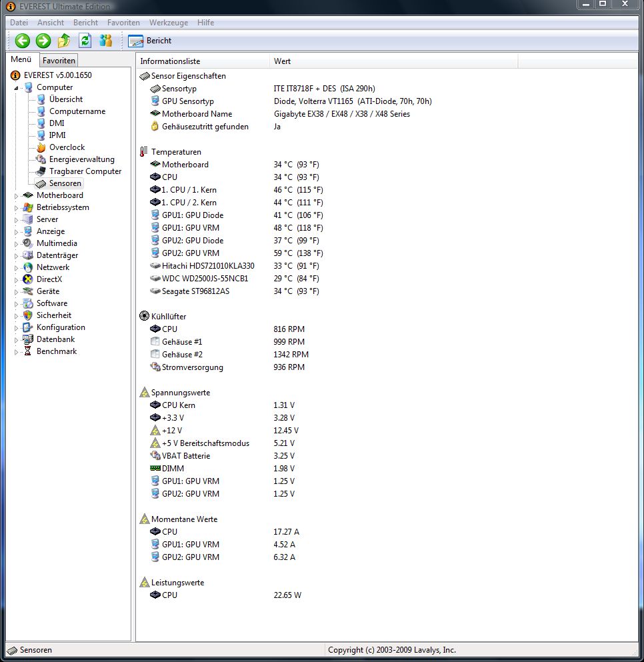Select the VBAT Batterie voltage row
644x662 pixels.
[222, 456]
